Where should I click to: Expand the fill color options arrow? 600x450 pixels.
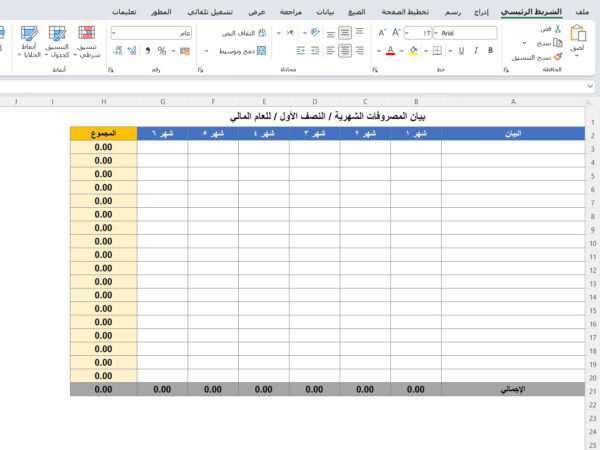(x=402, y=51)
